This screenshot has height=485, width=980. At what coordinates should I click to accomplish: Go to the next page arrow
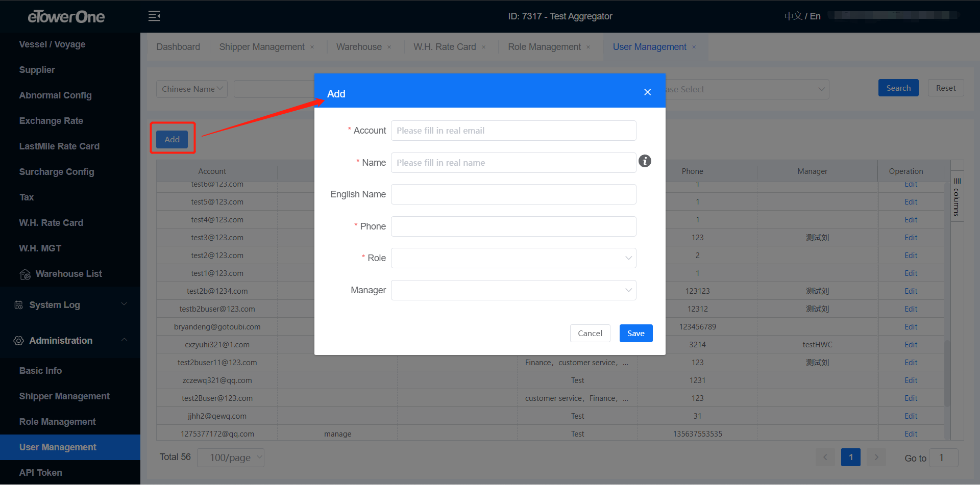(x=876, y=457)
